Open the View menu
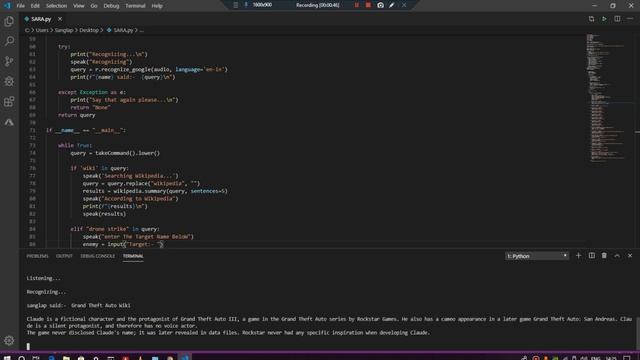 (x=79, y=6)
